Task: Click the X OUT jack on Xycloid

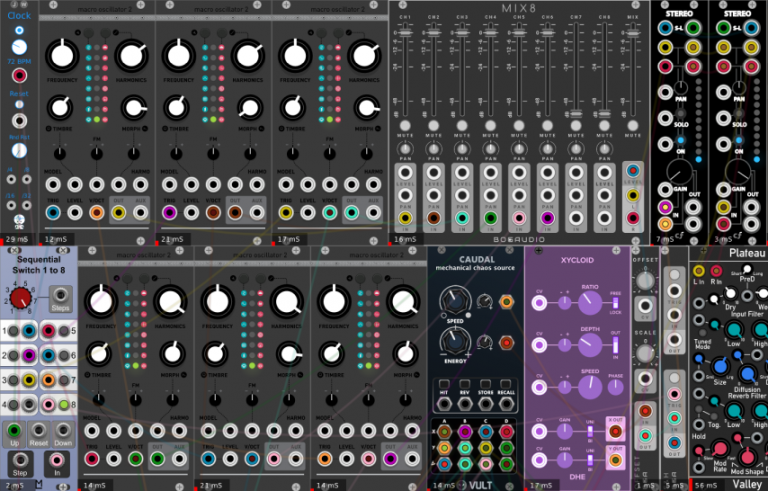Action: click(615, 432)
